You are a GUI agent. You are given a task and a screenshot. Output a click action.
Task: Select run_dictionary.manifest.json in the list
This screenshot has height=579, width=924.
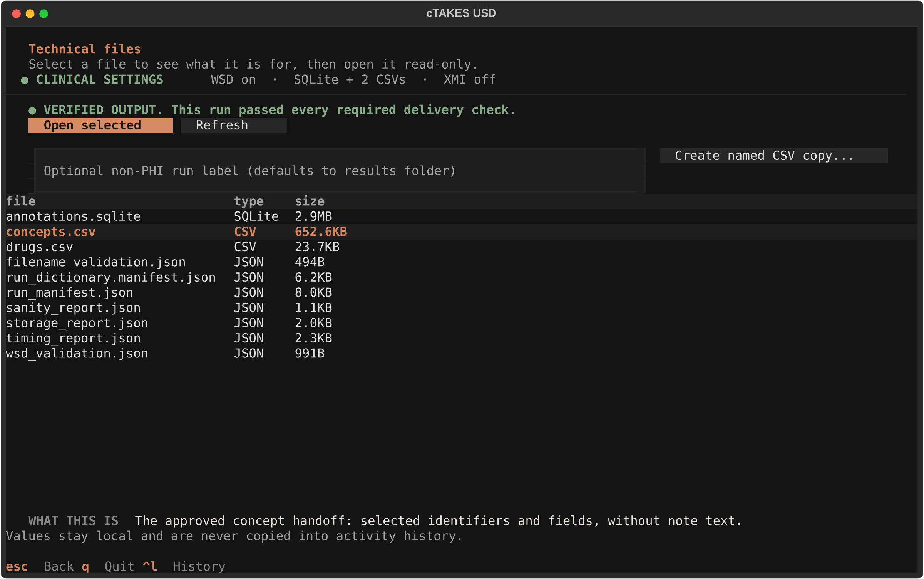click(461, 277)
